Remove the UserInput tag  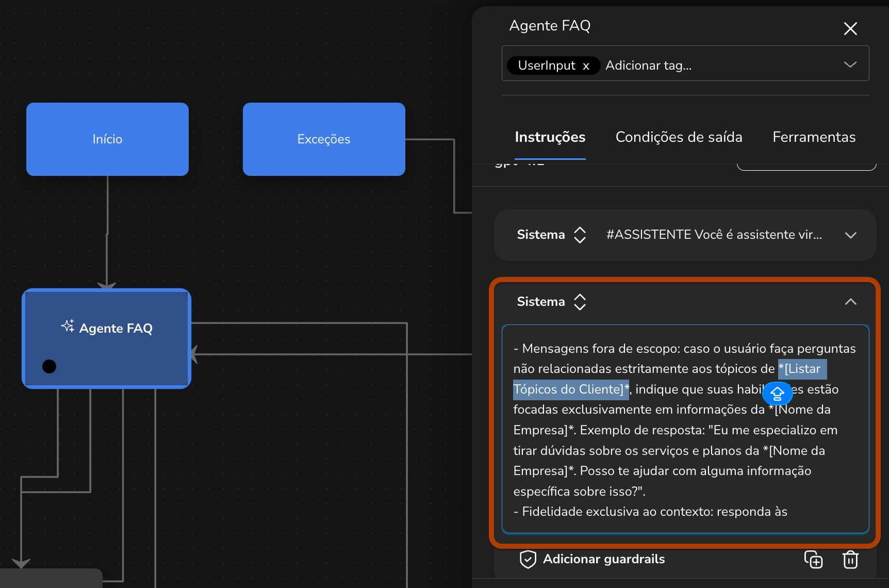tap(586, 66)
